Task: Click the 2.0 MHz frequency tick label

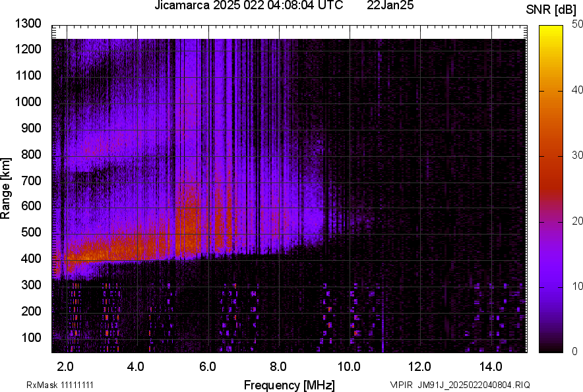Action: 65,365
